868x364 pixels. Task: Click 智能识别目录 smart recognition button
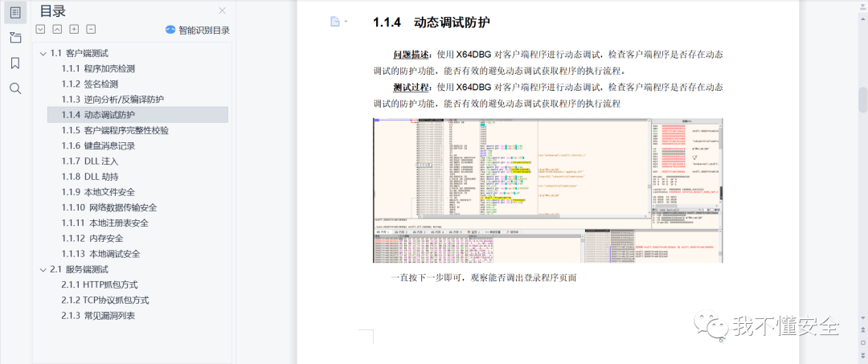click(198, 30)
